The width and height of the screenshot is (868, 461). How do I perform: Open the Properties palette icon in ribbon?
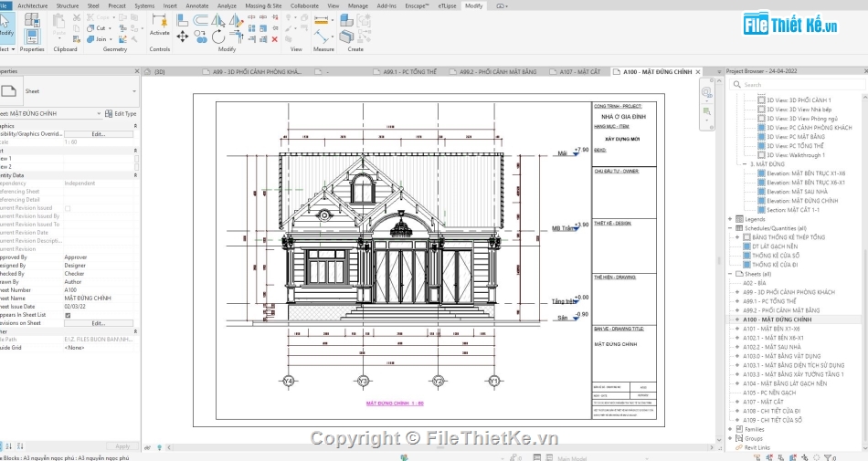pyautogui.click(x=32, y=37)
